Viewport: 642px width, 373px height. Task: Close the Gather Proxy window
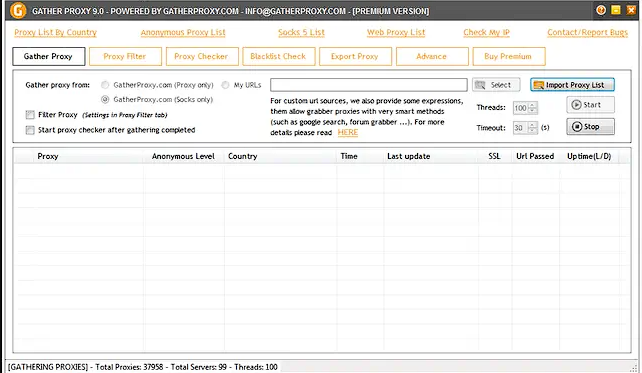(x=631, y=10)
